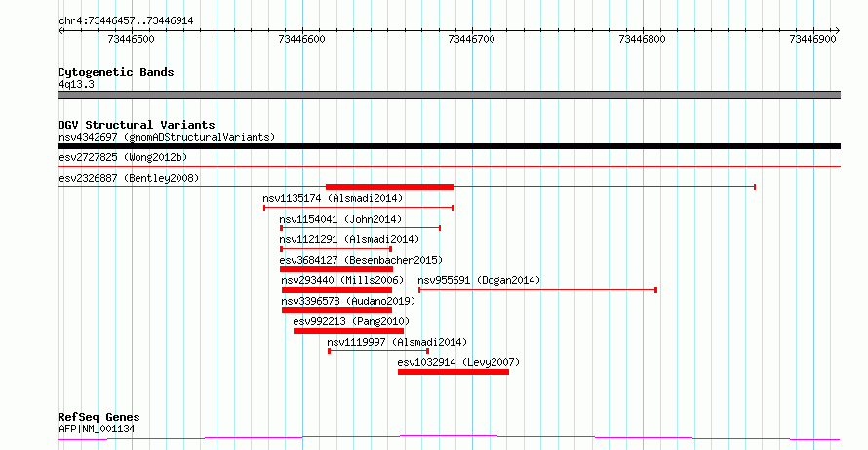
Task: Click the thick red esv2326887 variant block
Action: [x=390, y=187]
